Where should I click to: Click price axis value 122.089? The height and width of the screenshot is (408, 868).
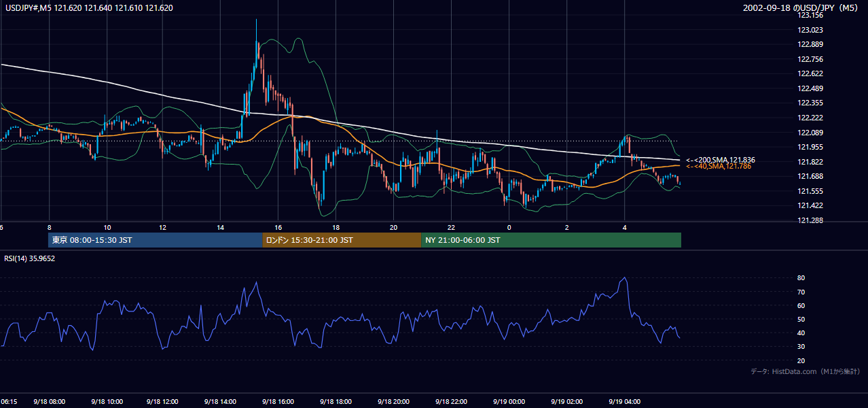pos(810,133)
